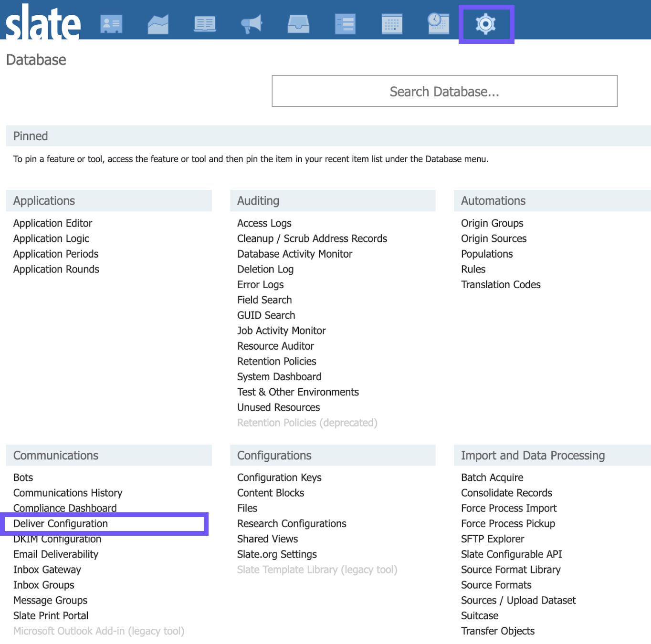Viewport: 651px width, 644px height.
Task: Open the Events calendar icon
Action: click(392, 24)
